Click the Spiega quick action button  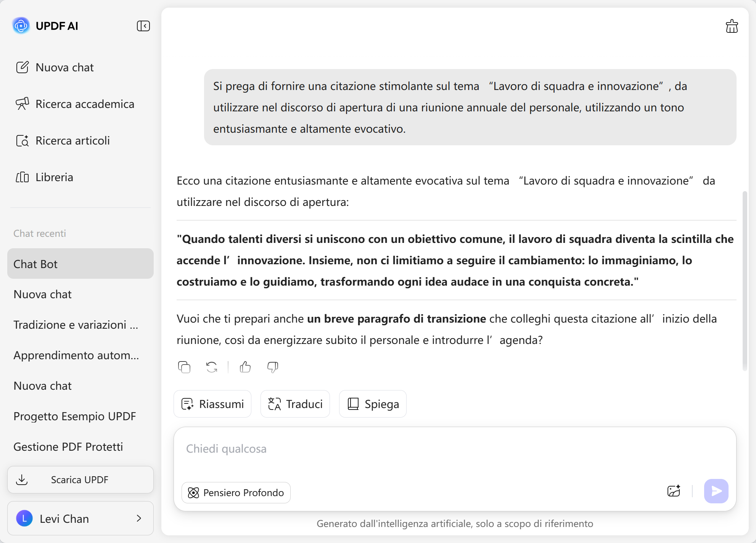(373, 404)
